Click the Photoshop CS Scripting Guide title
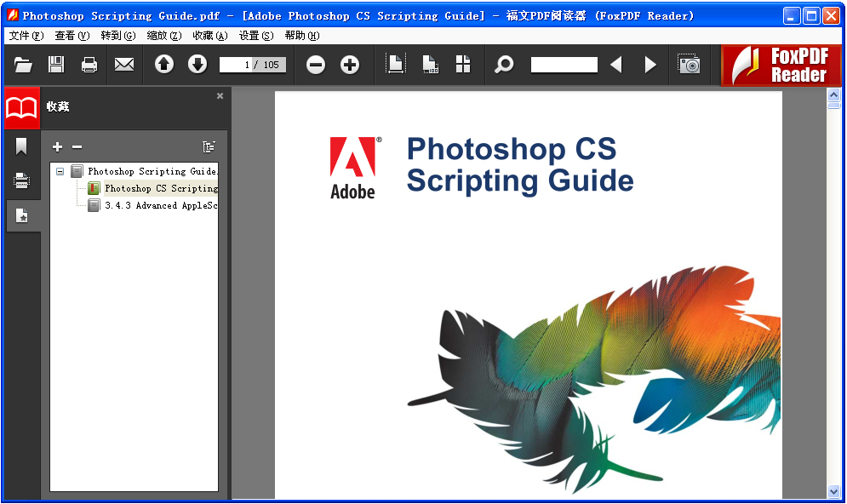847x504 pixels. click(x=519, y=165)
